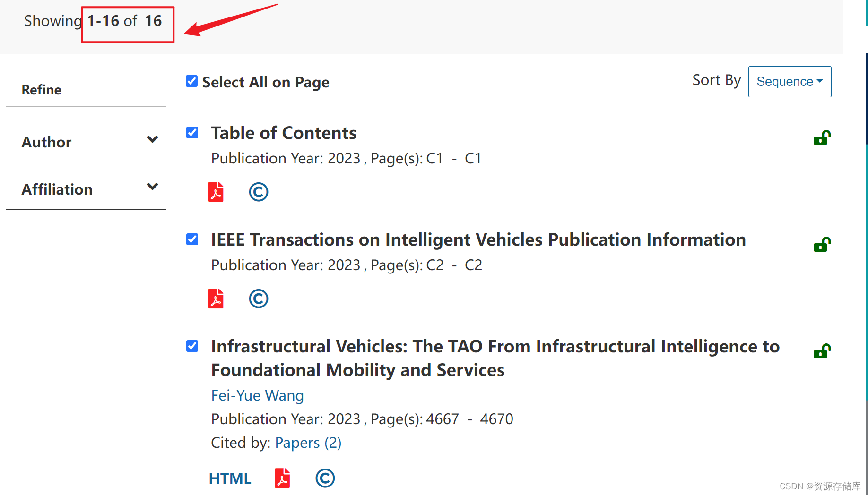The height and width of the screenshot is (495, 868).
Task: Open the Sequence sort dropdown
Action: 790,82
